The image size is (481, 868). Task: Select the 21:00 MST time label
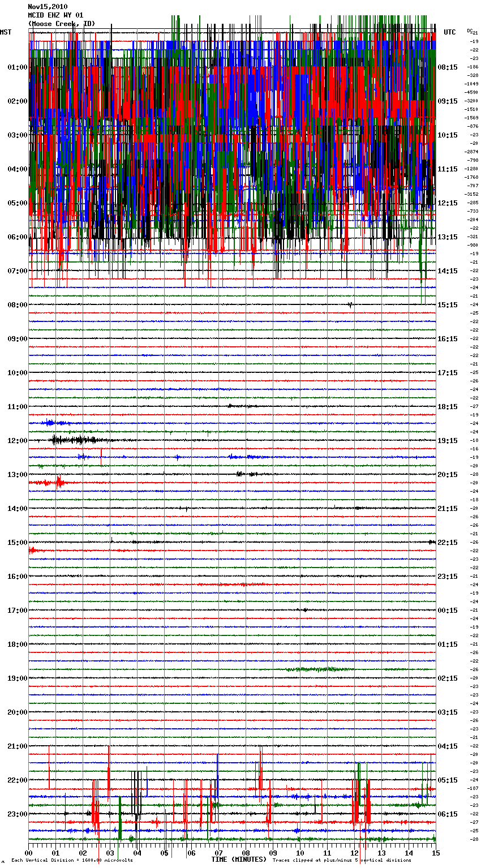coord(18,746)
